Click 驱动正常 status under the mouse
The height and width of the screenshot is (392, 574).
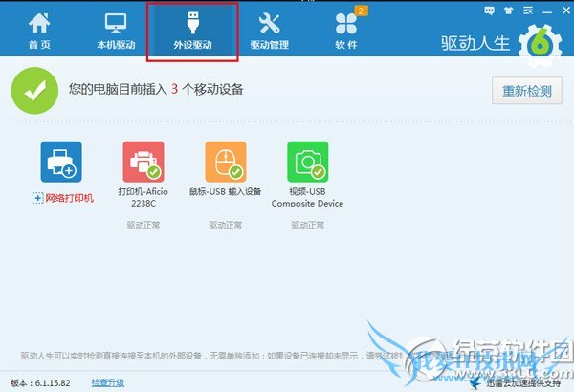[x=226, y=225]
